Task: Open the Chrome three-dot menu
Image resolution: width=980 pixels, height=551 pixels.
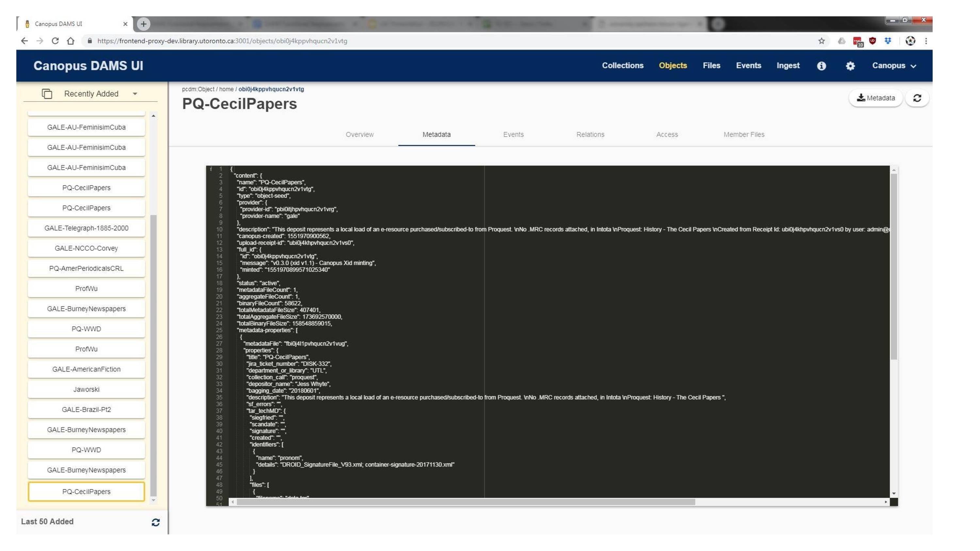Action: tap(926, 41)
